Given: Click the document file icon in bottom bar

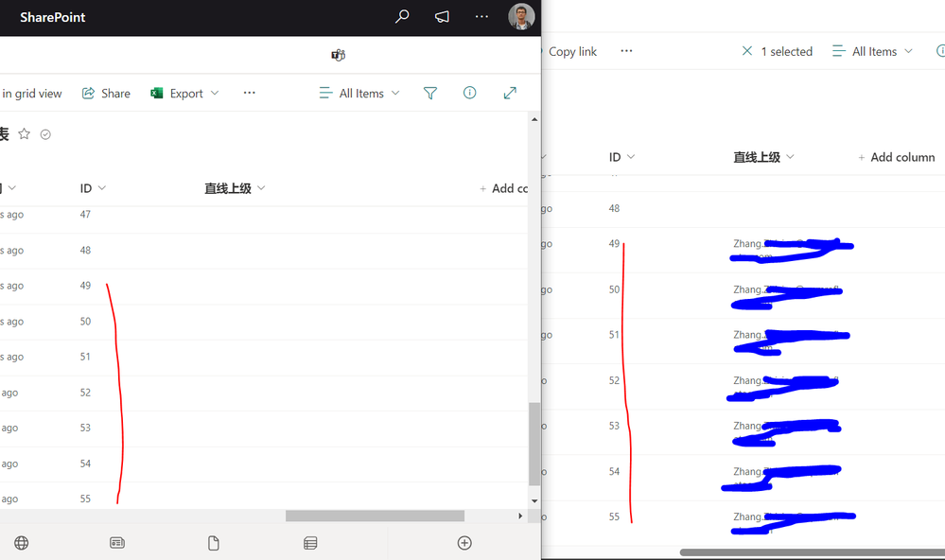Looking at the screenshot, I should pos(214,543).
